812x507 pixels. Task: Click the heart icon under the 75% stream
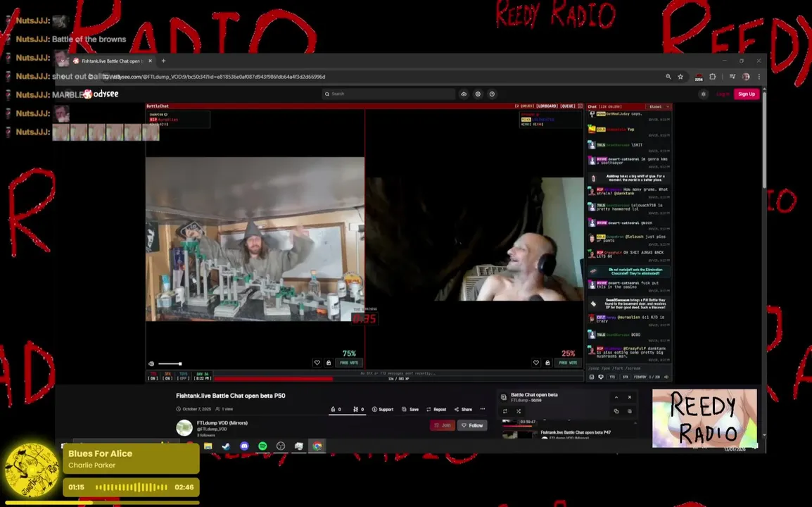pos(317,363)
